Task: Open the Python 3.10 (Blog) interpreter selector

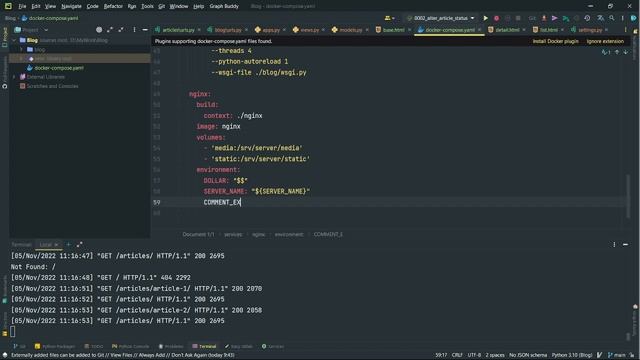Action: (572, 355)
